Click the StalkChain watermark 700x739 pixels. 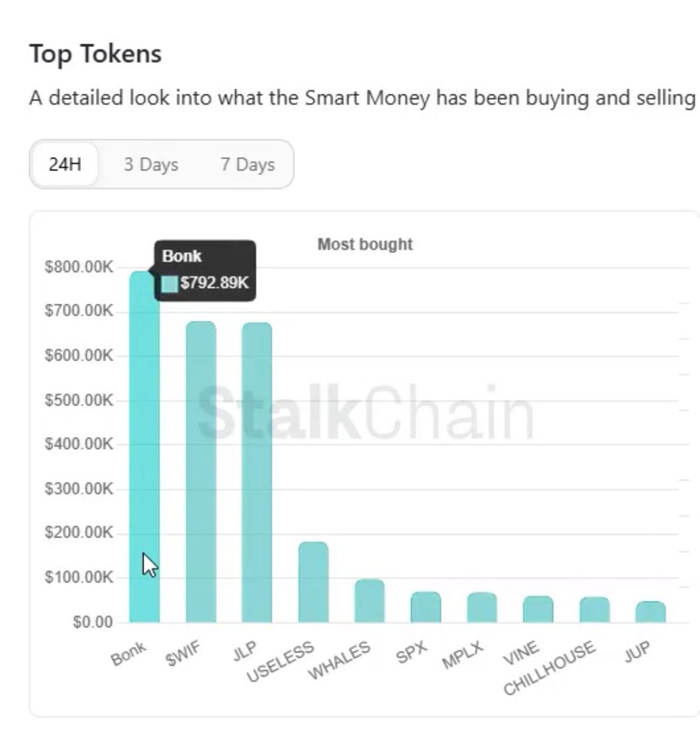pyautogui.click(x=365, y=413)
